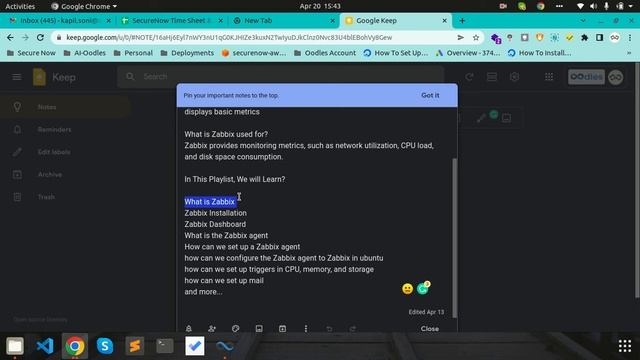Open Terminal from the dock
Image resolution: width=640 pixels, height=360 pixels.
click(165, 346)
